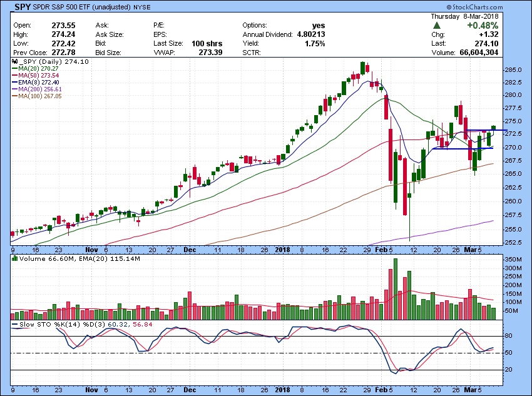Screen dimensions: 532x396
Task: Select the Last value 274.10 in the header
Action: point(486,43)
